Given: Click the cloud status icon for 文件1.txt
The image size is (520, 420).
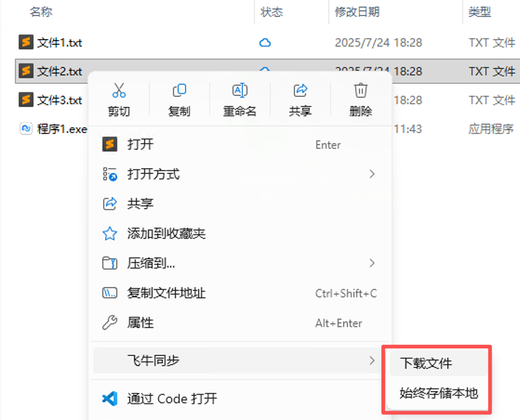Looking at the screenshot, I should (265, 43).
